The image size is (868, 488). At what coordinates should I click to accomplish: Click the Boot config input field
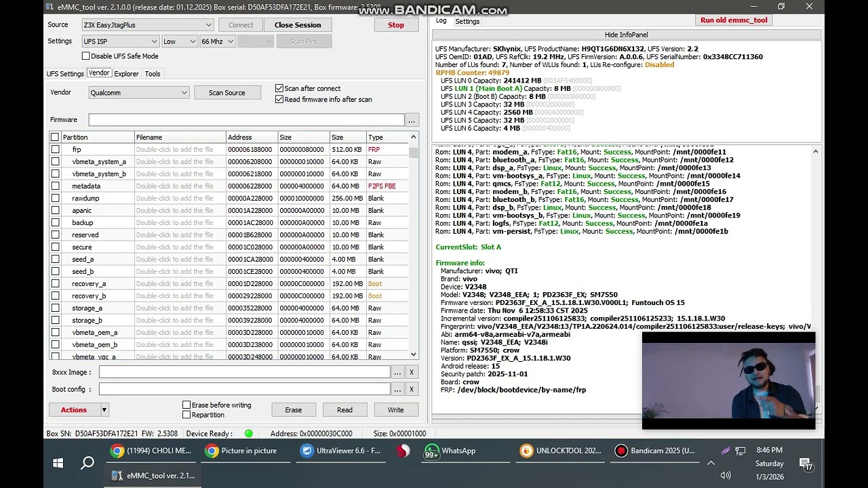click(245, 389)
